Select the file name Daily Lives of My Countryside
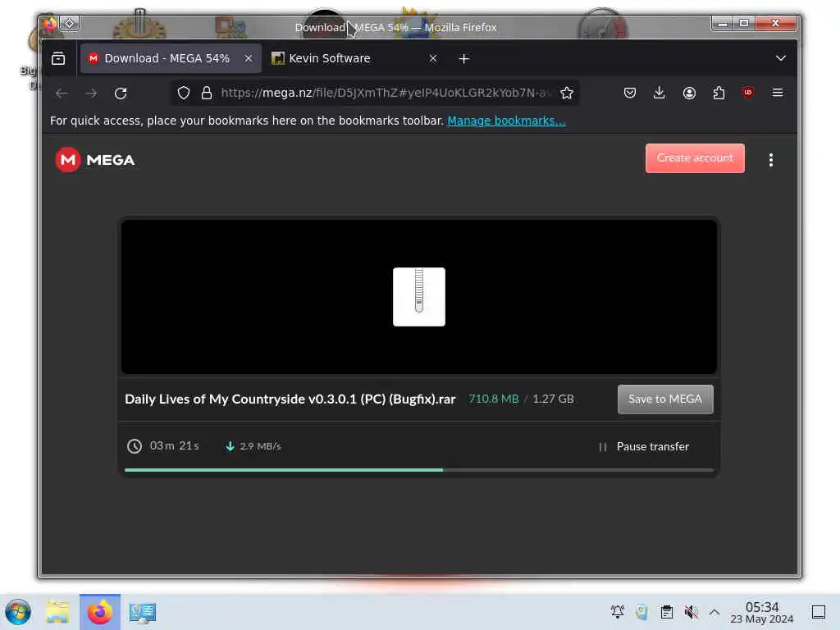840x630 pixels. coord(290,399)
